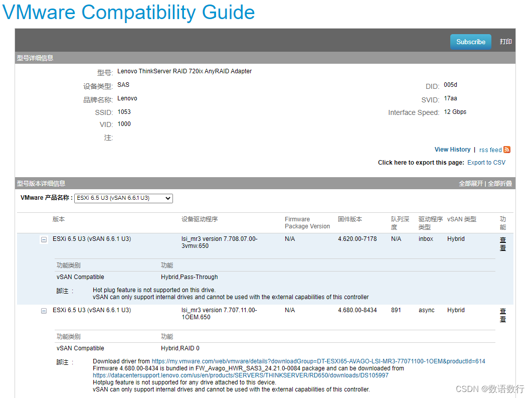
Task: Click the CSDN @数语数行 watermark
Action: tap(489, 388)
